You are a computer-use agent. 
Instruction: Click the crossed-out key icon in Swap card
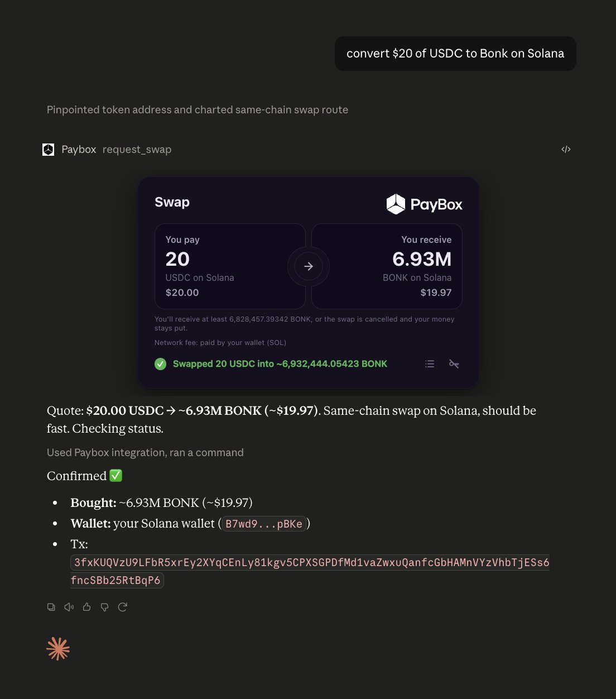pyautogui.click(x=454, y=364)
